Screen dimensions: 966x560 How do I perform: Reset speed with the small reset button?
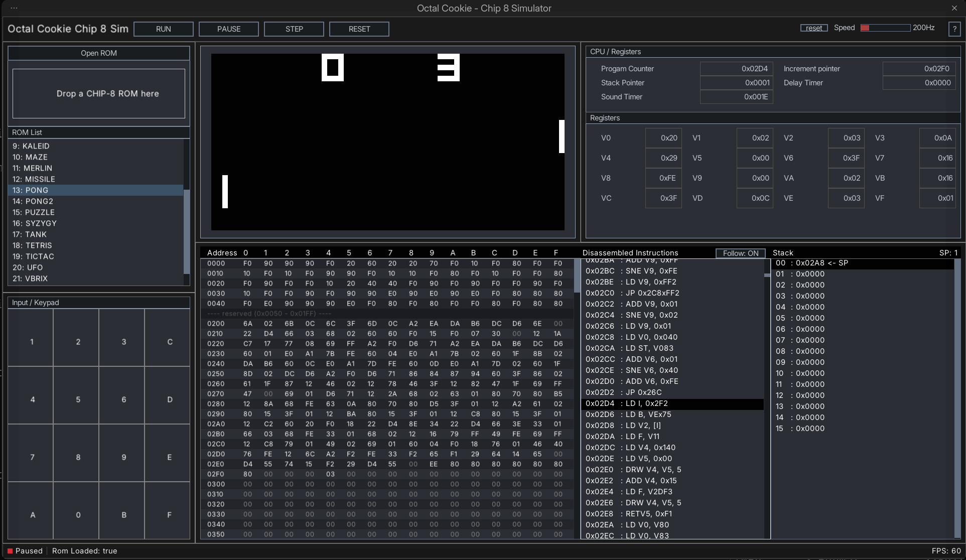[x=814, y=28]
